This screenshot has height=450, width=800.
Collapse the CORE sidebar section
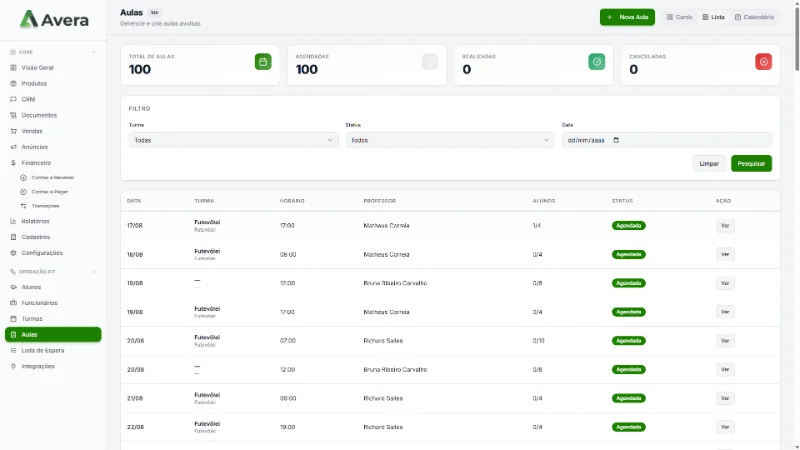pyautogui.click(x=93, y=52)
